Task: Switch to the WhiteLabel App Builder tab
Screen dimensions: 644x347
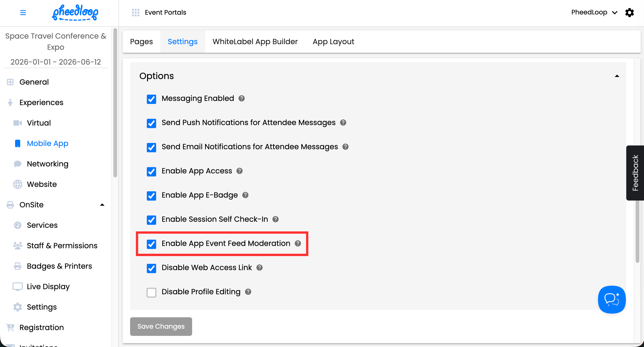Action: coord(255,42)
